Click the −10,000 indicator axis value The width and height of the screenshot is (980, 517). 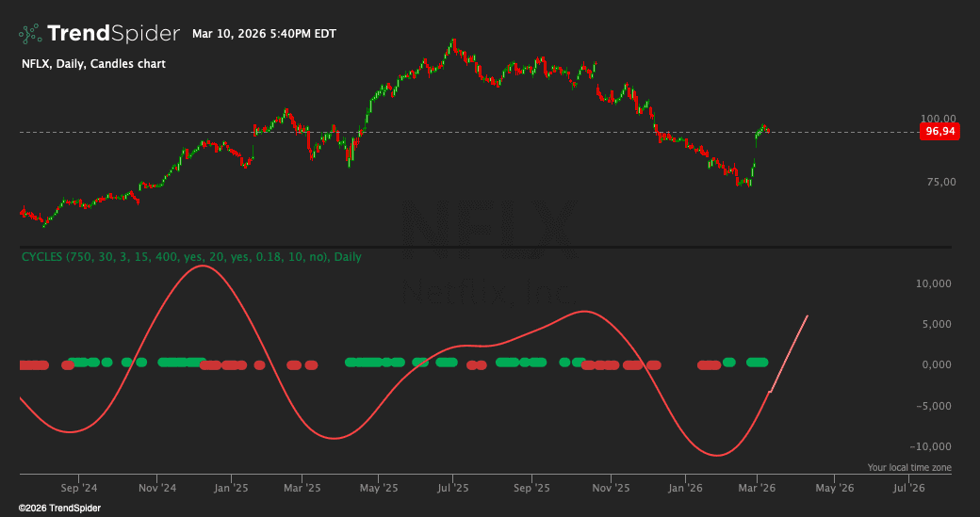pos(931,446)
